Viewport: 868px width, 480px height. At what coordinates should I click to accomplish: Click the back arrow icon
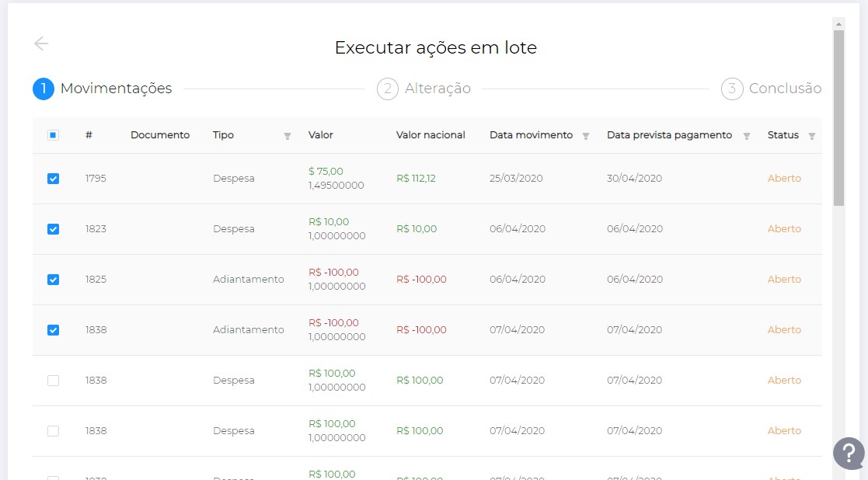pos(41,43)
